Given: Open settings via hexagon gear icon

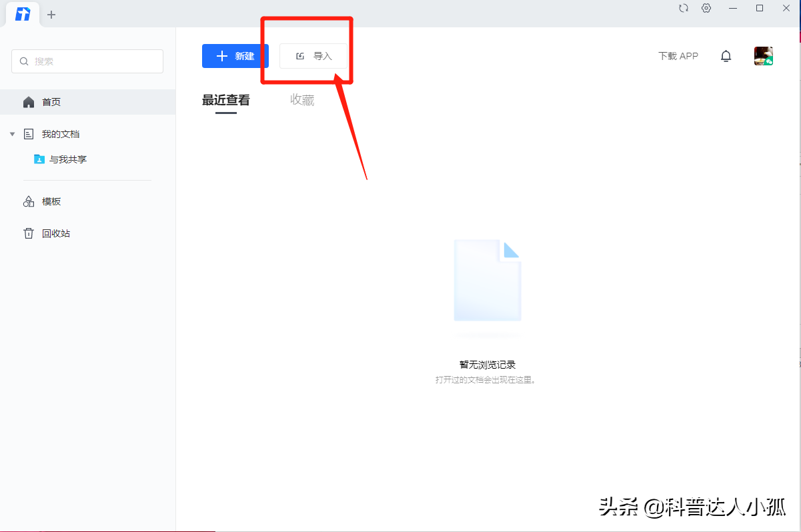Looking at the screenshot, I should [706, 8].
